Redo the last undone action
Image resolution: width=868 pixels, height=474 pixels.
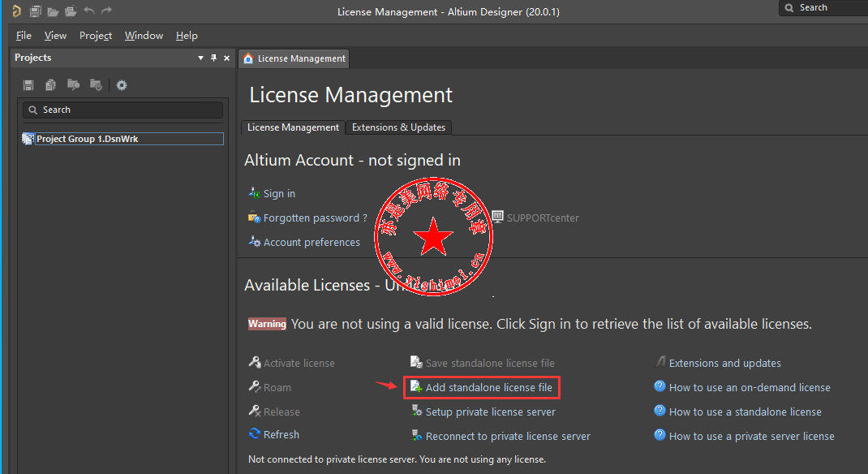[x=106, y=11]
